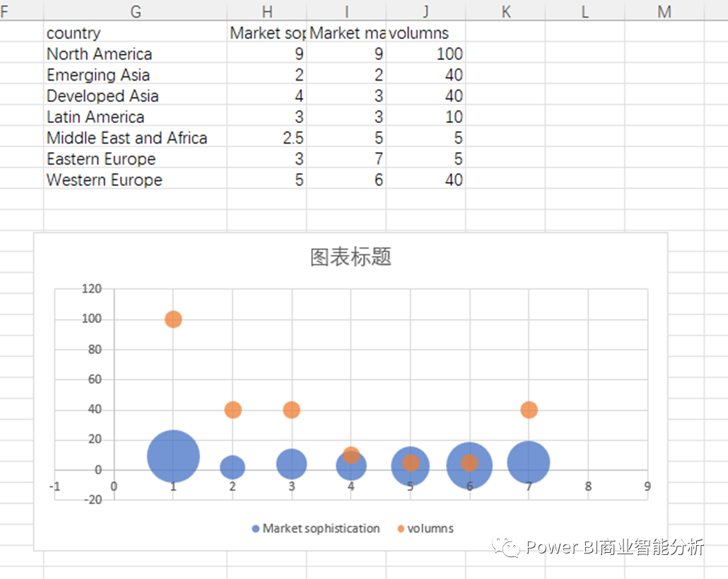Click the orange bubble above x=3
The width and height of the screenshot is (728, 579).
(x=292, y=410)
